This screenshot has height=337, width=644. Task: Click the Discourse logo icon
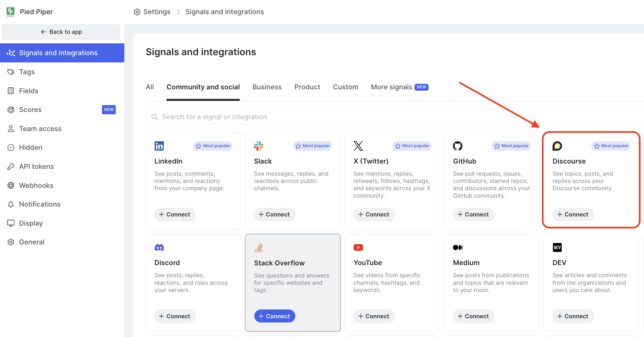(557, 146)
